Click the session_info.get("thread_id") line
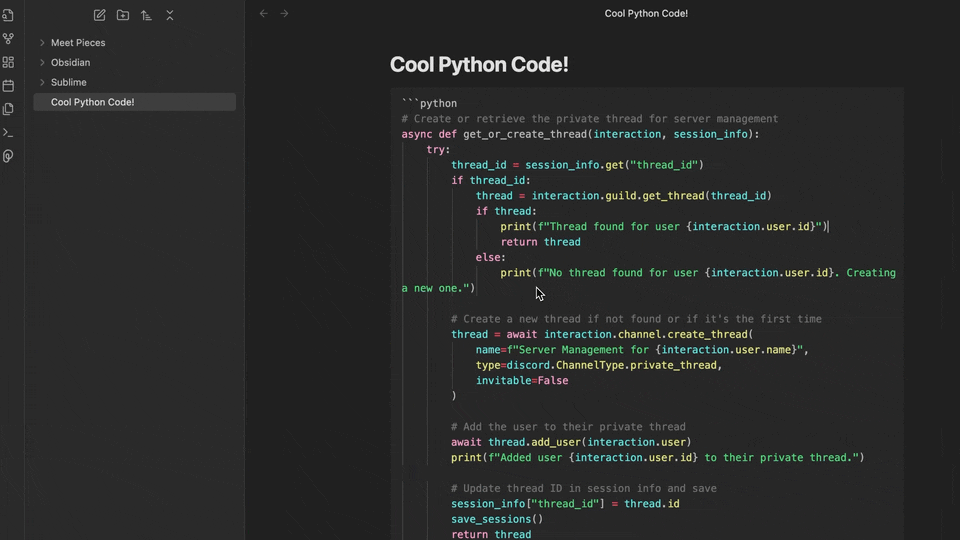 (x=577, y=165)
